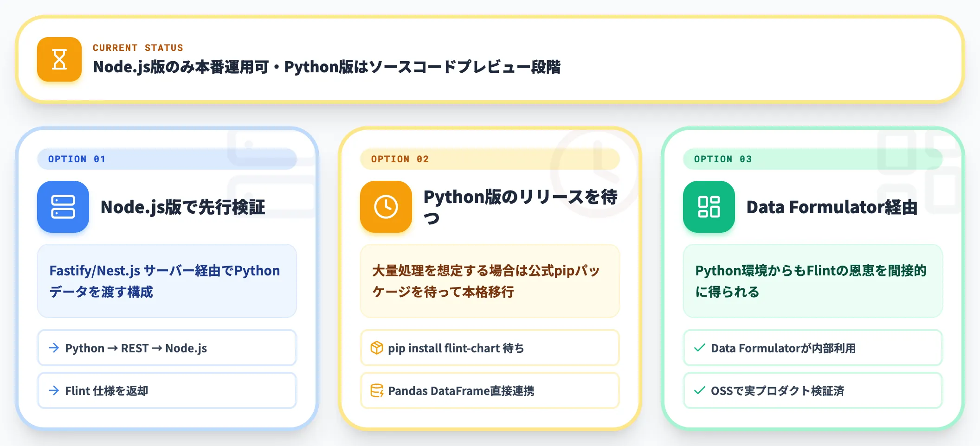This screenshot has width=980, height=446.
Task: Click the Python環境からもFlint description box
Action: 813,281
